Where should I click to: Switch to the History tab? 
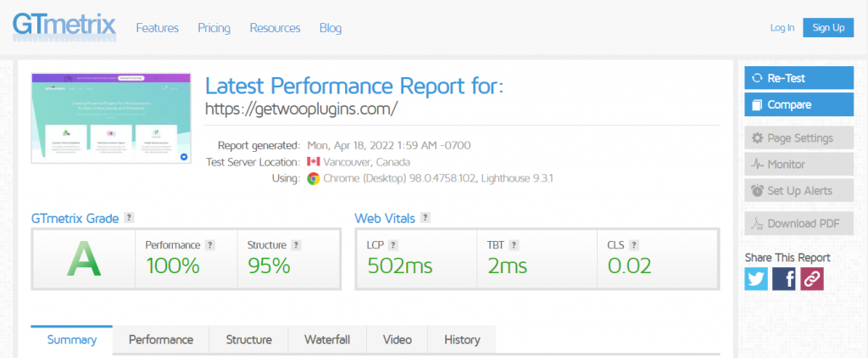click(x=462, y=339)
